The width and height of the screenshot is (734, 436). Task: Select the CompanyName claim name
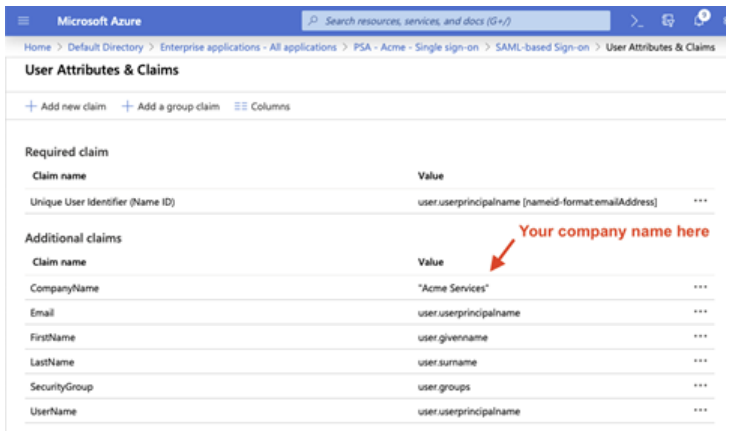pos(64,288)
